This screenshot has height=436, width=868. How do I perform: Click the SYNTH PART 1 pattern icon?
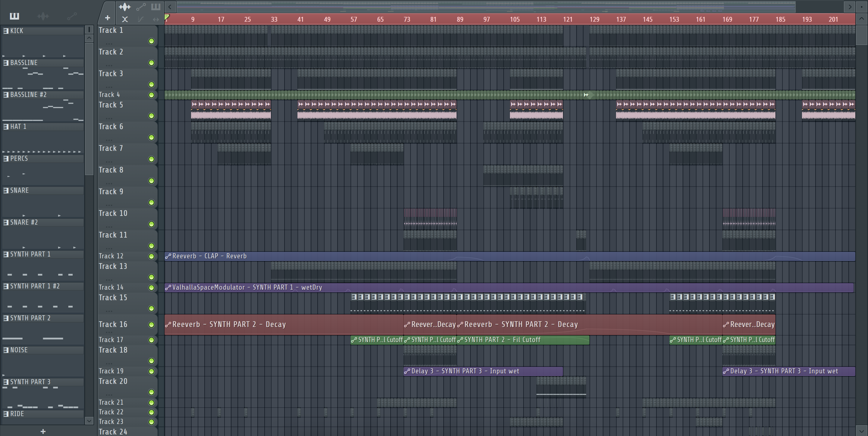[x=6, y=254]
